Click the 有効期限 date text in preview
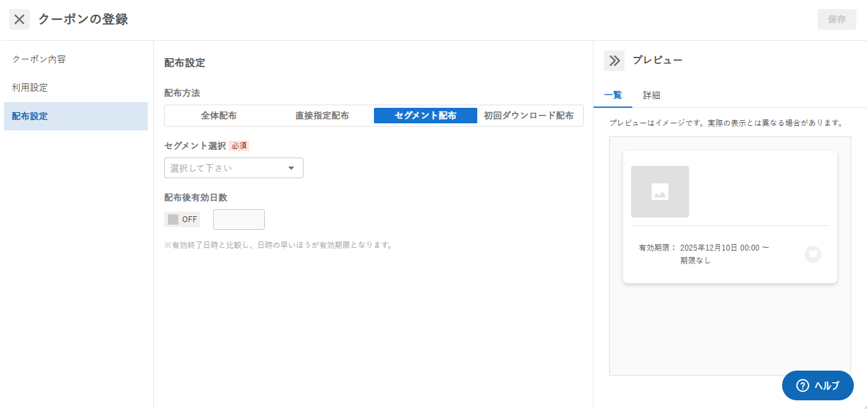This screenshot has width=868, height=410. [x=725, y=247]
